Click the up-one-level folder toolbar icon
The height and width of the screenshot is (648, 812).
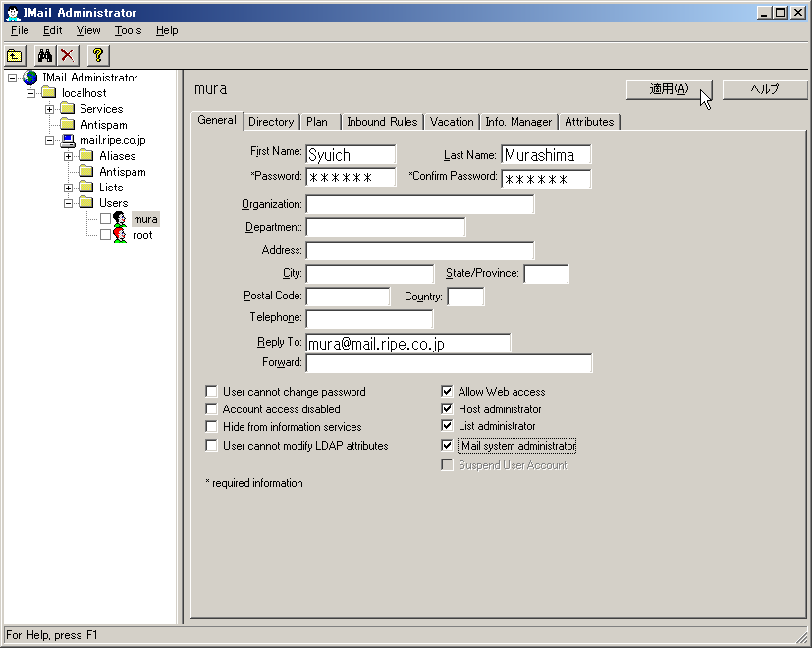tap(15, 55)
